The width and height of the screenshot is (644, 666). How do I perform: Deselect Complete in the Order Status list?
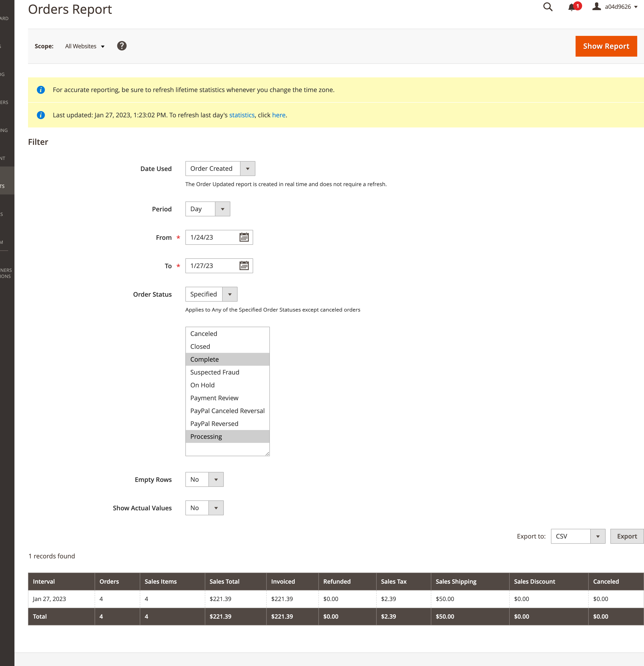point(204,359)
